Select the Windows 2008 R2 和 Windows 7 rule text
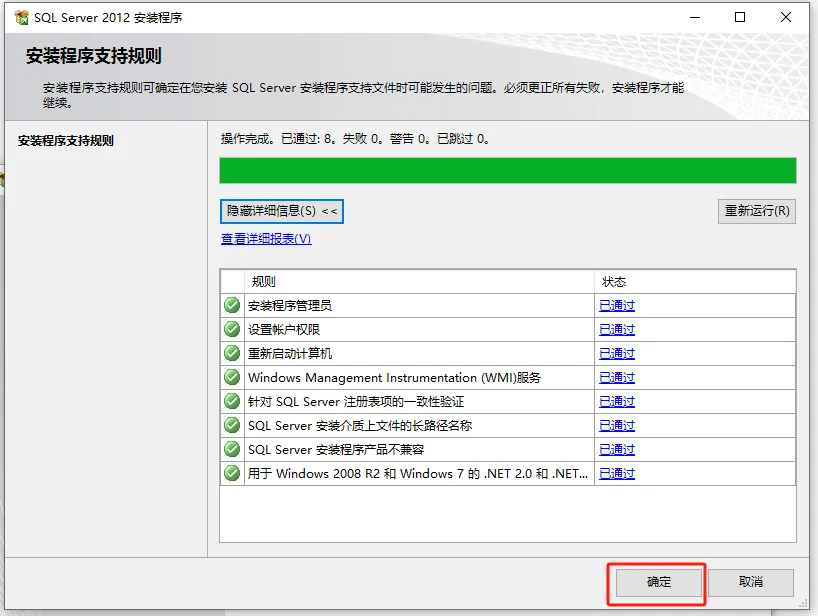The image size is (818, 616). pyautogui.click(x=418, y=474)
